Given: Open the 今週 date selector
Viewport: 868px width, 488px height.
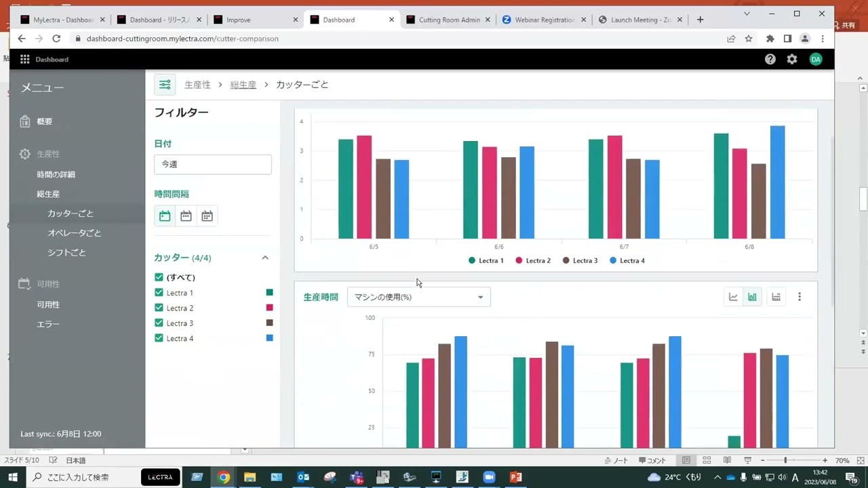Looking at the screenshot, I should click(212, 164).
